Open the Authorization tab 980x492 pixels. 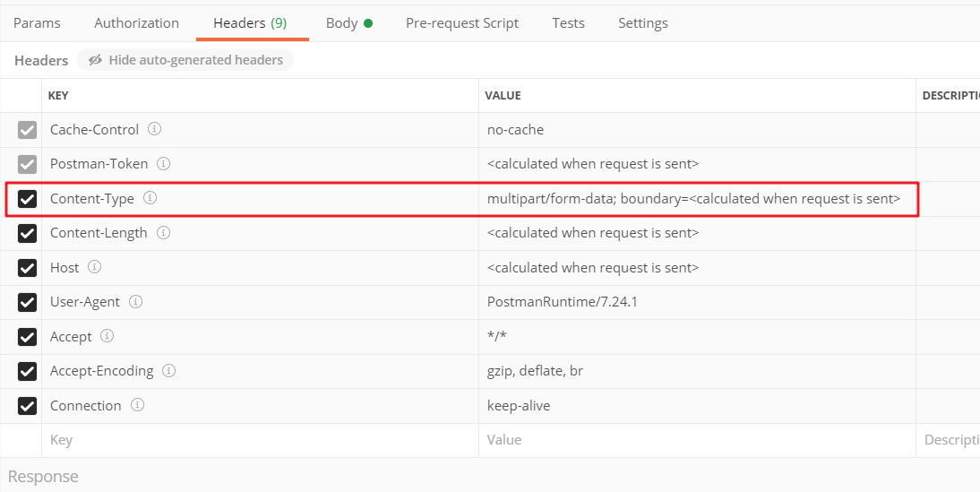(x=136, y=23)
